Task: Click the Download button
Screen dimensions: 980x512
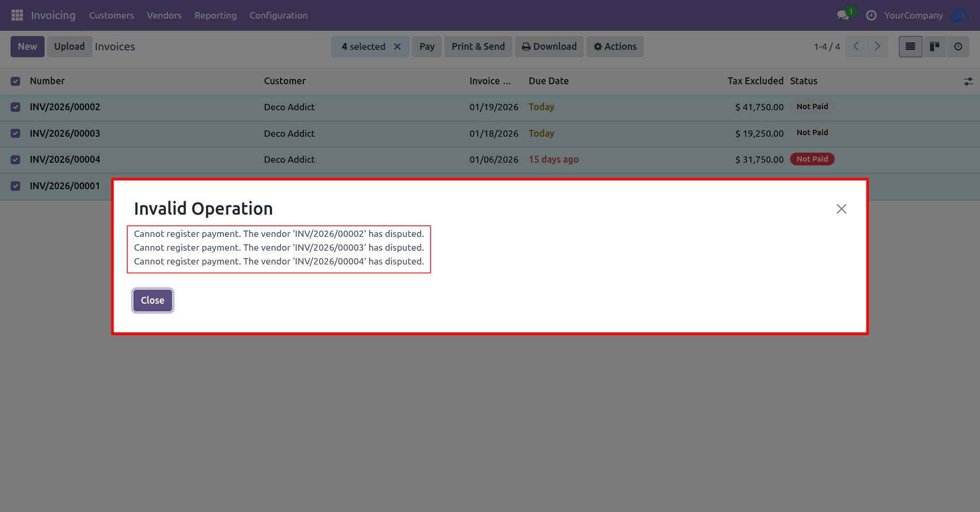Action: click(549, 47)
